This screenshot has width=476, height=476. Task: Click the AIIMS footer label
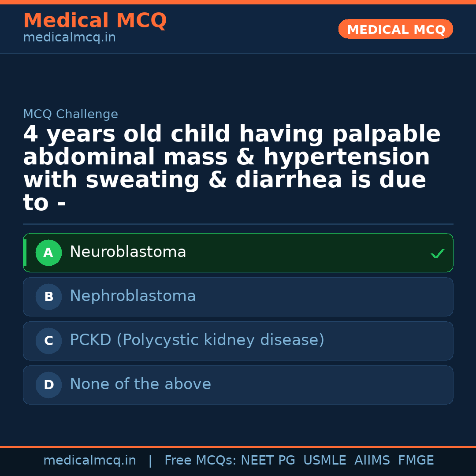[x=372, y=461]
